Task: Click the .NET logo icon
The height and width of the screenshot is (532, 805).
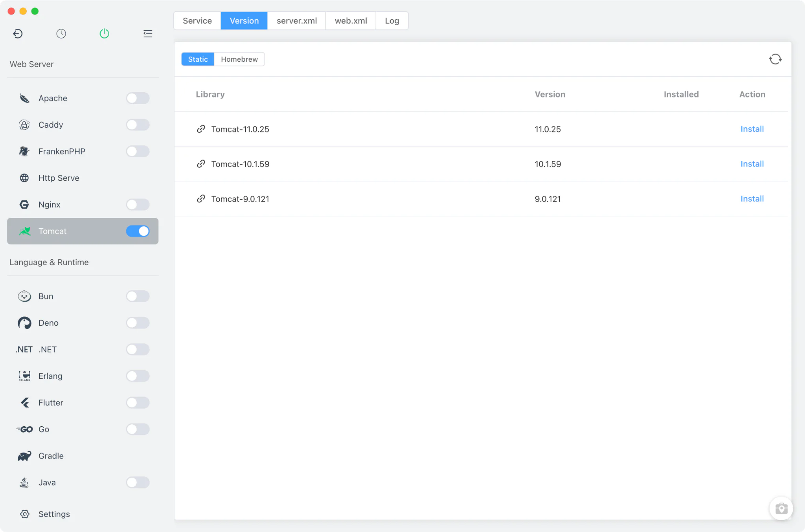Action: click(x=24, y=349)
